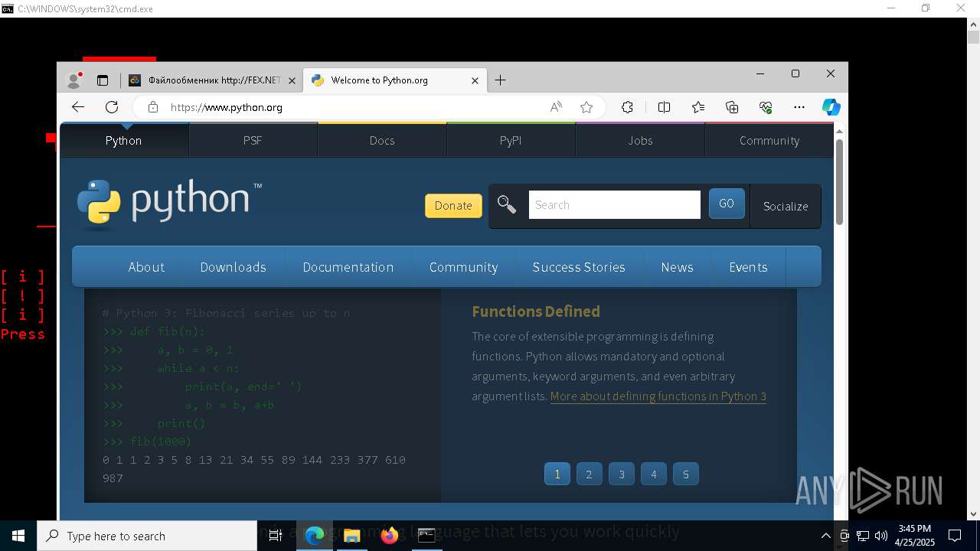980x551 pixels.
Task: Close the Welcome to Python.org tab
Action: tap(475, 80)
